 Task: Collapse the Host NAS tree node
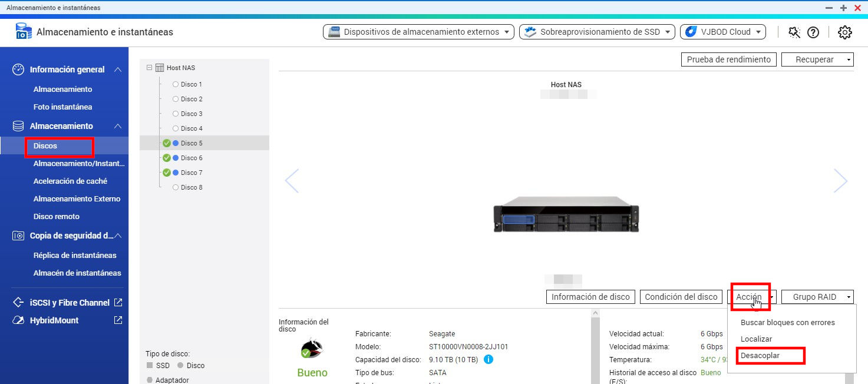pos(149,68)
